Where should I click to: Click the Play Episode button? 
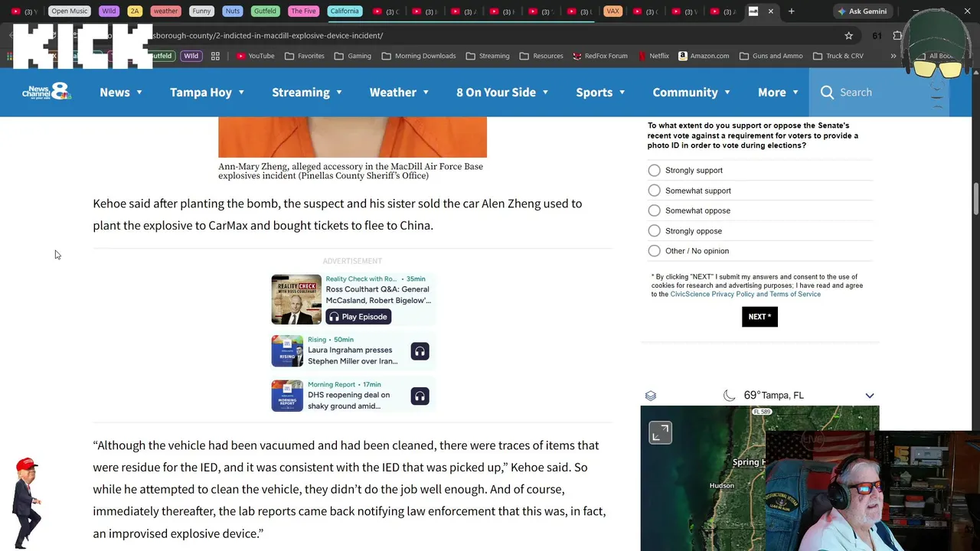pyautogui.click(x=358, y=317)
